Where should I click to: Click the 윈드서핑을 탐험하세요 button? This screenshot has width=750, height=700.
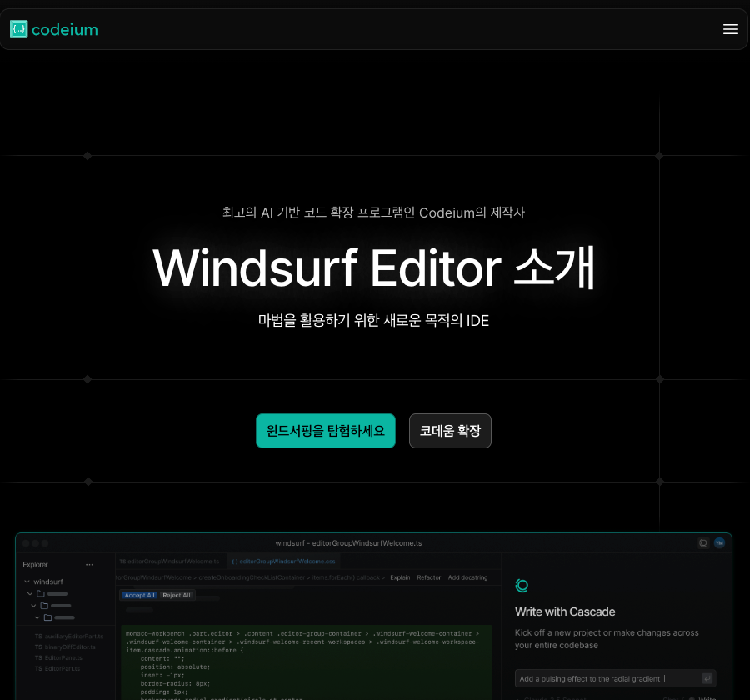[325, 431]
